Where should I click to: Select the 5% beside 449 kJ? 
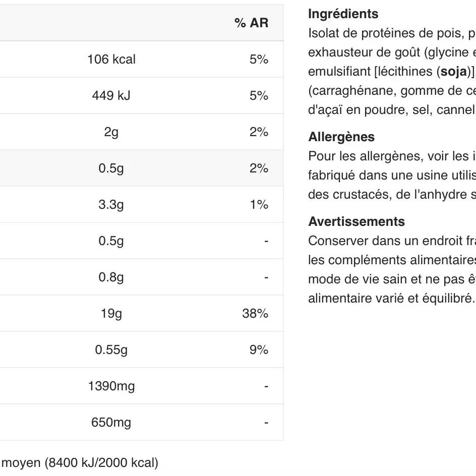click(x=259, y=96)
